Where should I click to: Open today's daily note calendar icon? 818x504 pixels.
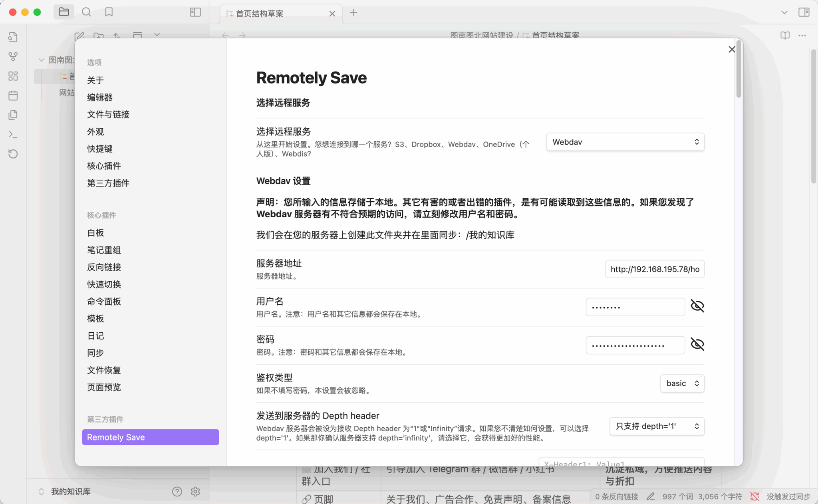click(13, 95)
